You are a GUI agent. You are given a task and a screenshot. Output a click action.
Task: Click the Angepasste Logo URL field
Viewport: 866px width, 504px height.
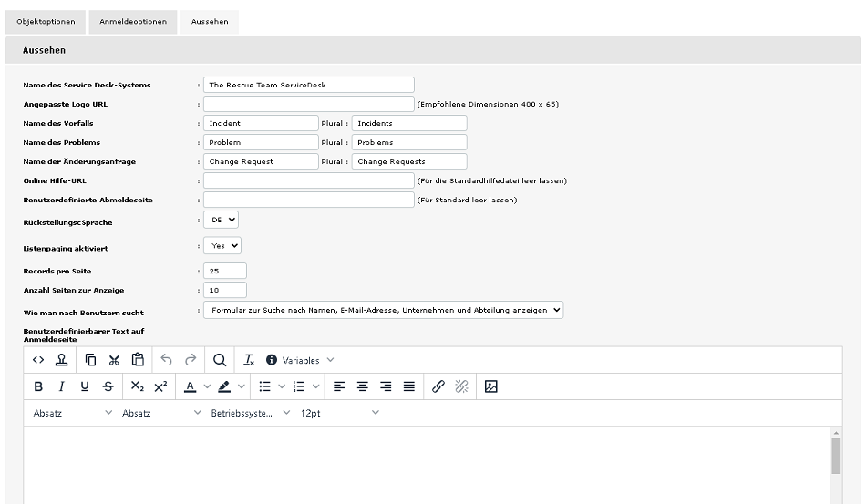(x=308, y=104)
